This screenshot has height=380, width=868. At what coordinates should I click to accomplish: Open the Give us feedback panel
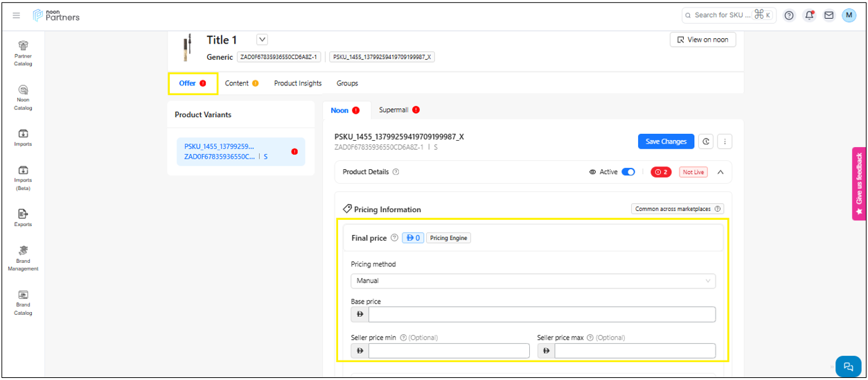[x=859, y=184]
